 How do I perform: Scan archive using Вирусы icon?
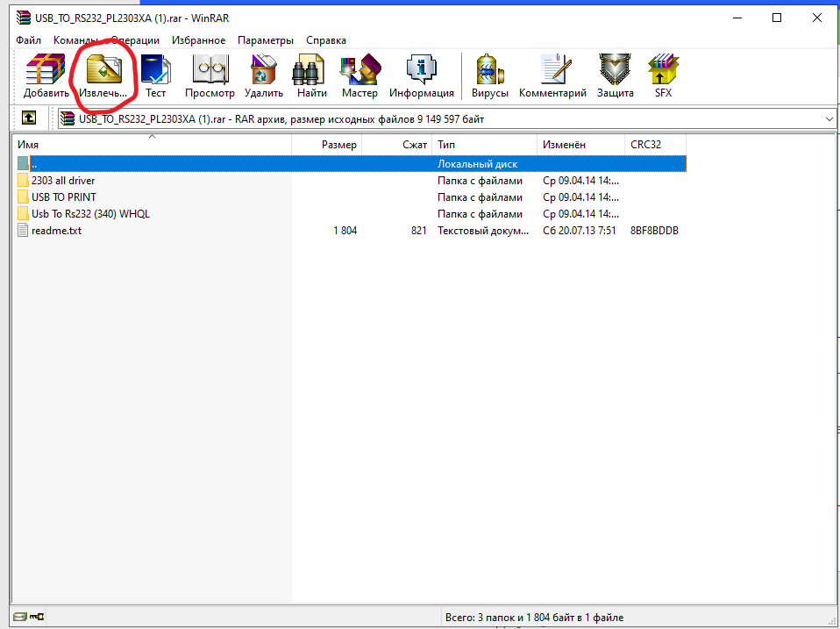coord(489,69)
